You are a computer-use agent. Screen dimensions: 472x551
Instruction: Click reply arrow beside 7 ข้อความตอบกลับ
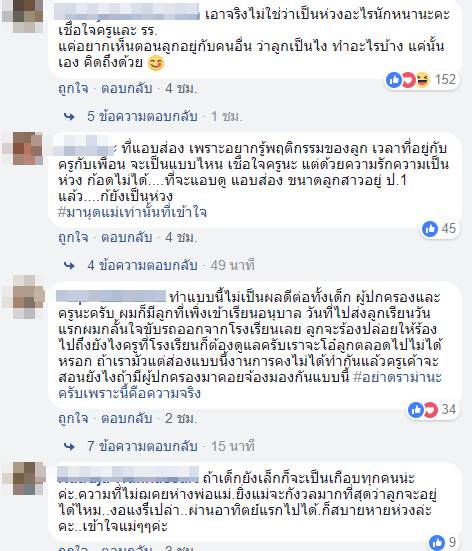click(x=70, y=447)
